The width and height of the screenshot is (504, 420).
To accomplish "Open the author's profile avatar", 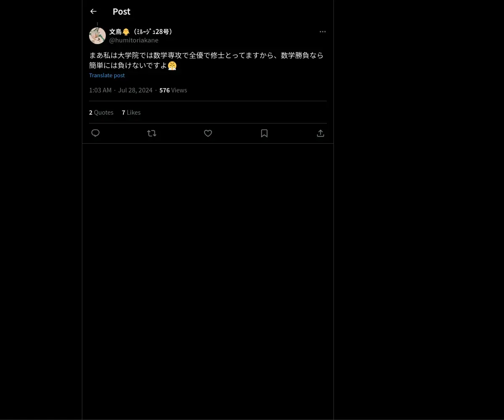I will [97, 36].
